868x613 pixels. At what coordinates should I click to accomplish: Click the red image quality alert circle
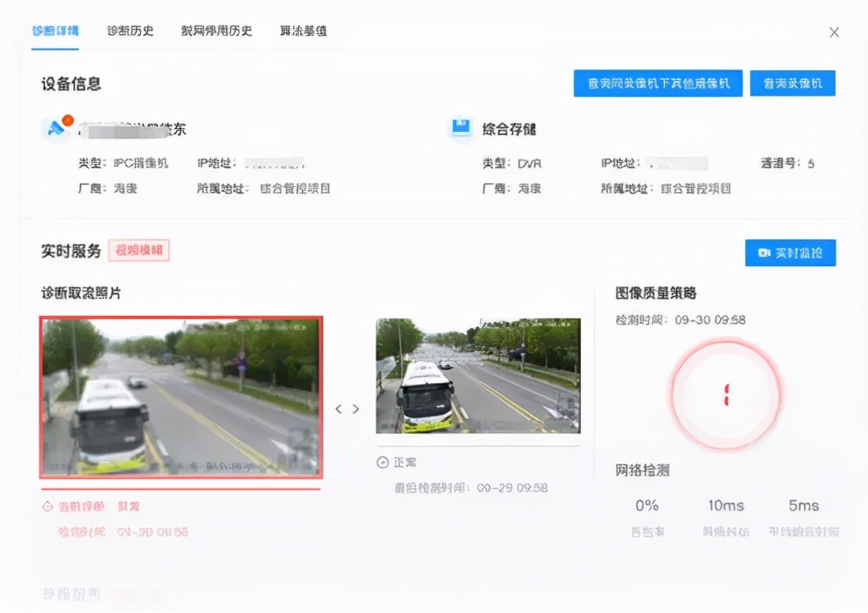point(726,394)
